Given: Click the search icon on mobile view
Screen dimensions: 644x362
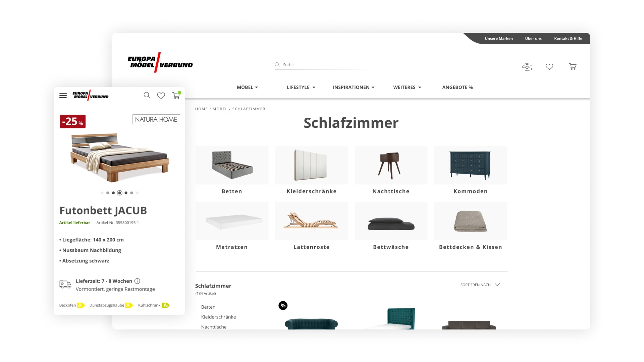Looking at the screenshot, I should tap(147, 96).
